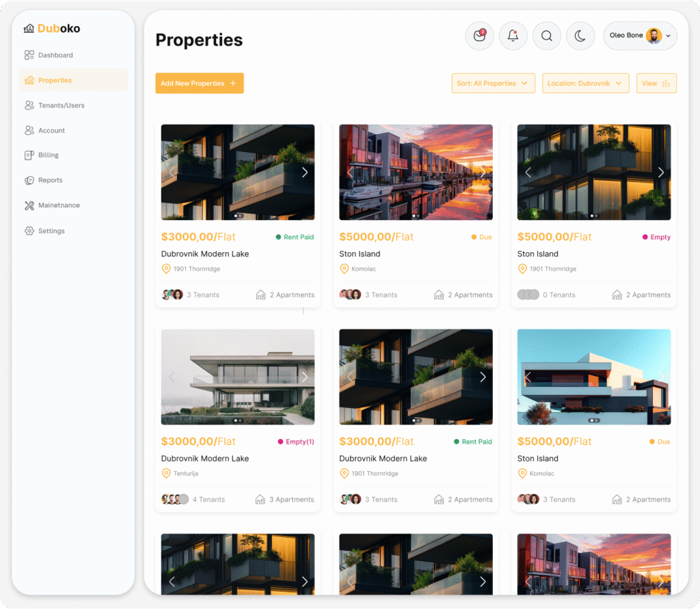Click the search magnifier icon
Screen dimensions: 700x609
tap(546, 36)
